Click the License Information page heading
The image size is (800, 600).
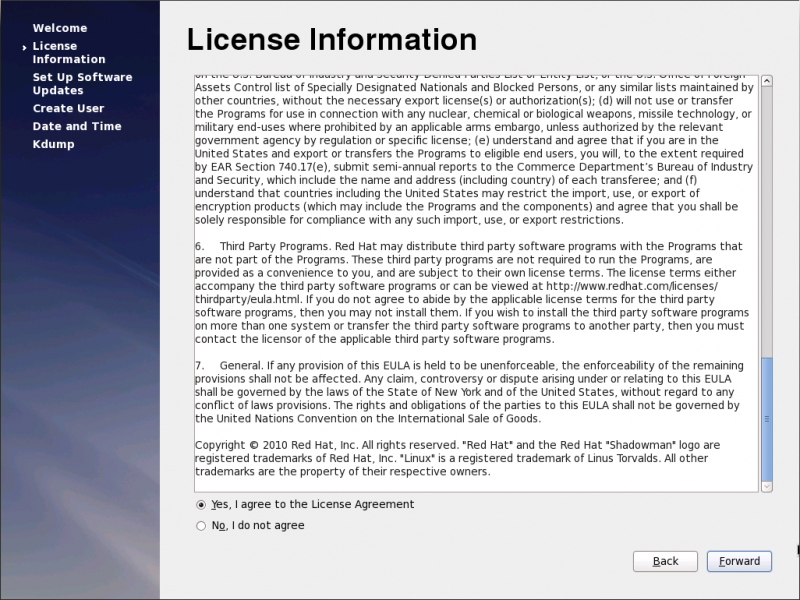pos(332,39)
